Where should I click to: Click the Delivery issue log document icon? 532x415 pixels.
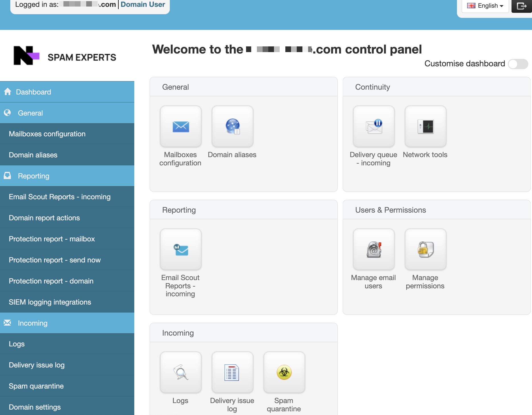(232, 373)
